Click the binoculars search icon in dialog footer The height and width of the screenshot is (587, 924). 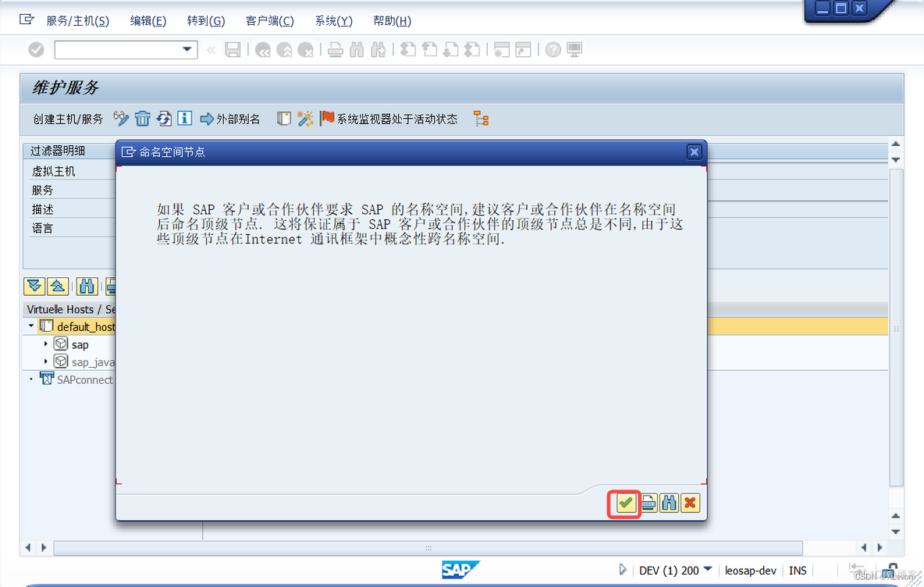[x=669, y=503]
